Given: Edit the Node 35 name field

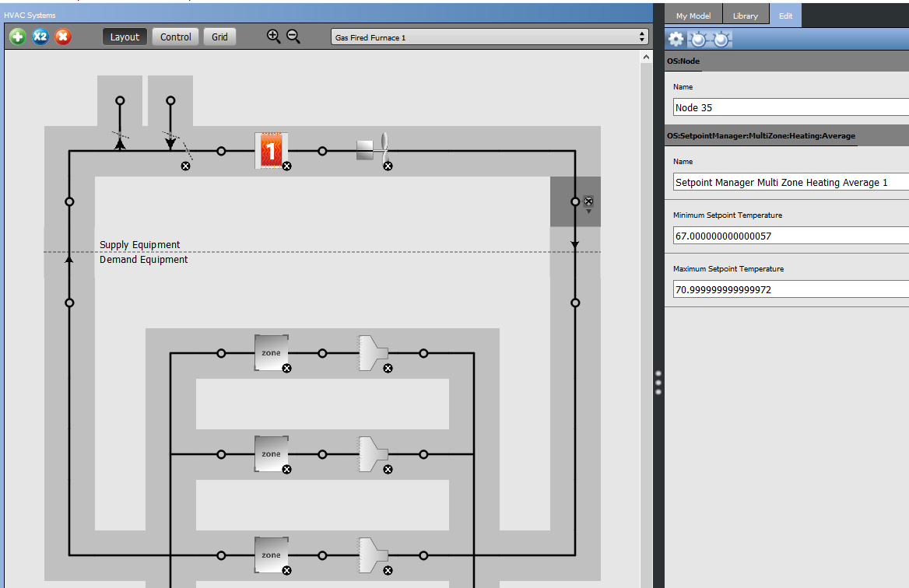Looking at the screenshot, I should [x=791, y=107].
